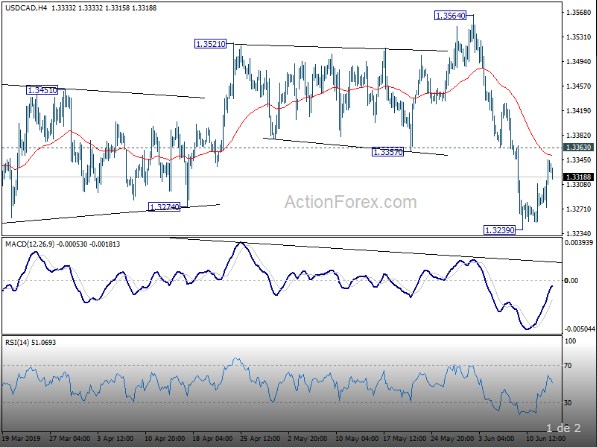597x447 pixels.
Task: Click the 1.34570 price axis value
Action: click(579, 86)
